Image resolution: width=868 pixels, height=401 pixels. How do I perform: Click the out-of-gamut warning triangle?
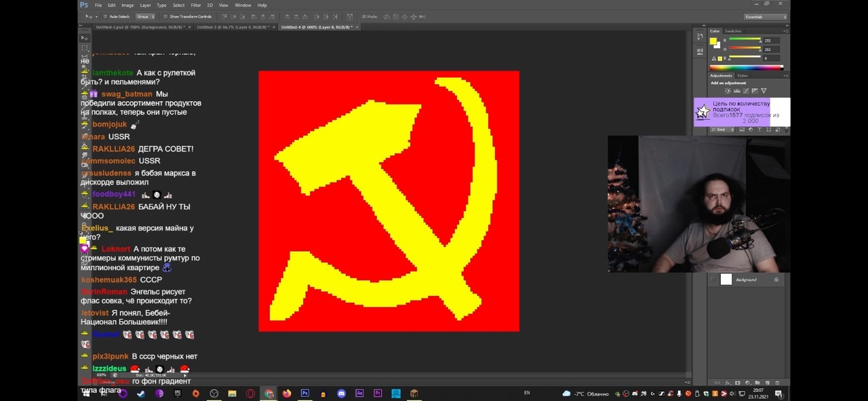click(713, 58)
